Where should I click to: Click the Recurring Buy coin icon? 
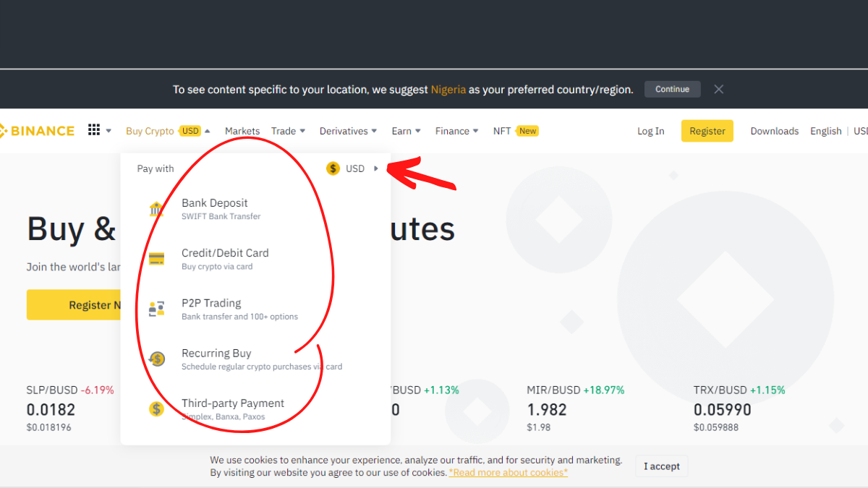tap(156, 359)
